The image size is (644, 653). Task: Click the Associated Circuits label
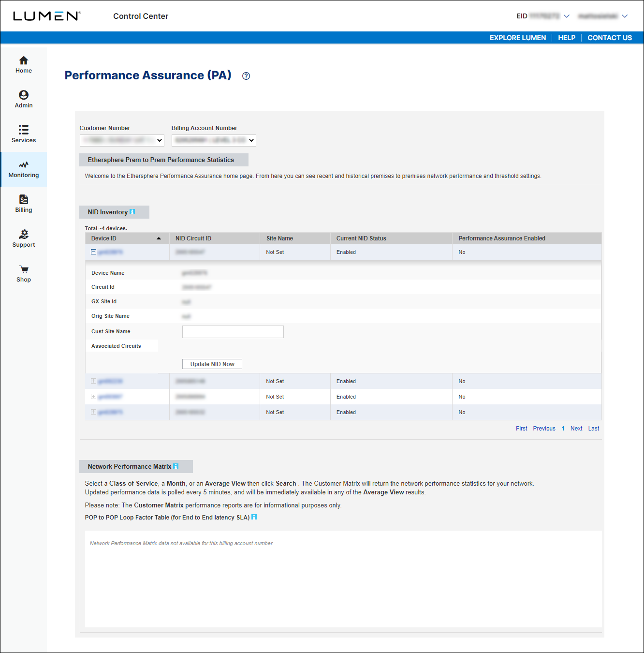[116, 346]
